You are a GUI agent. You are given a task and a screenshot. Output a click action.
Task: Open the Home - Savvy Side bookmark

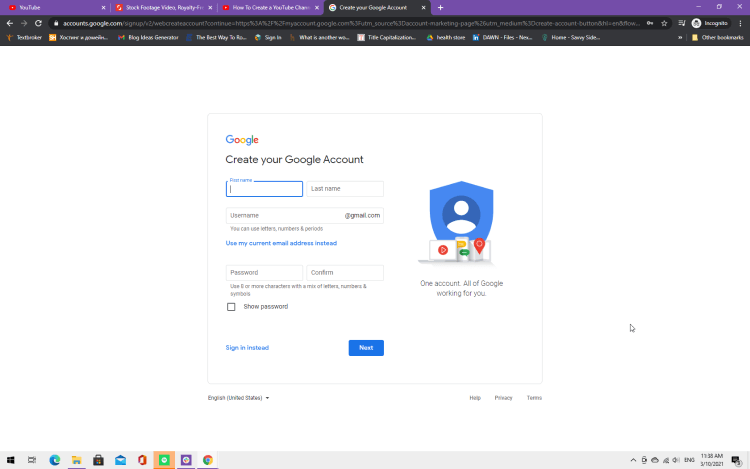pyautogui.click(x=571, y=37)
